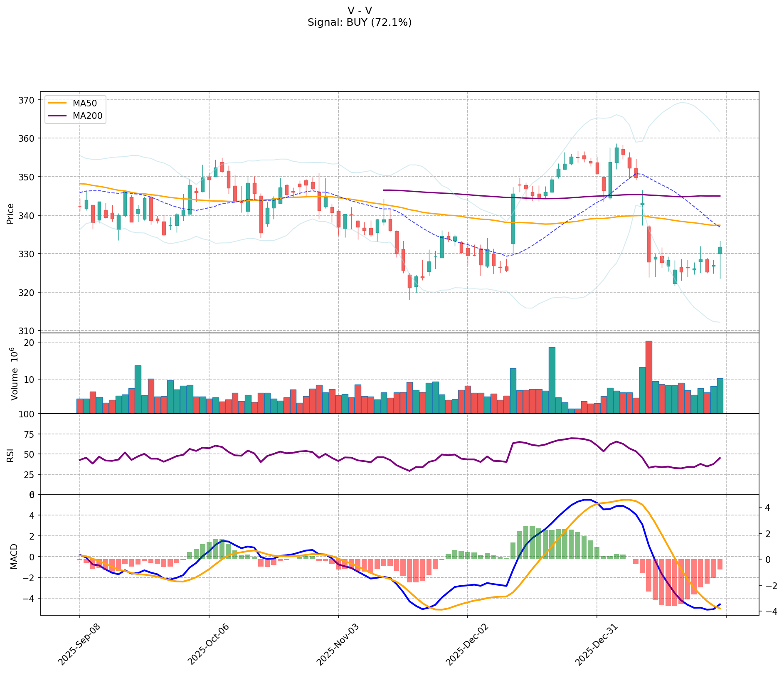Screen dimensions: 784x673
Task: Select the MA200 legend text label
Action: tap(87, 116)
